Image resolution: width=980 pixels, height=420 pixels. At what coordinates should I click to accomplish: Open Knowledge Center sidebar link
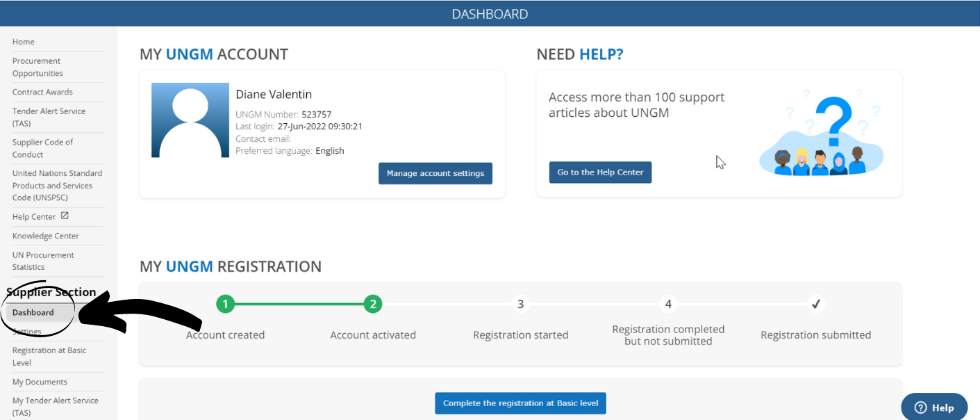pyautogui.click(x=46, y=236)
